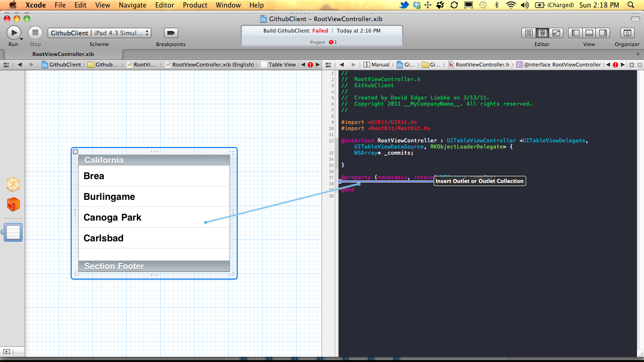Click the project error count indicator
The width and height of the screenshot is (644, 362).
(332, 42)
